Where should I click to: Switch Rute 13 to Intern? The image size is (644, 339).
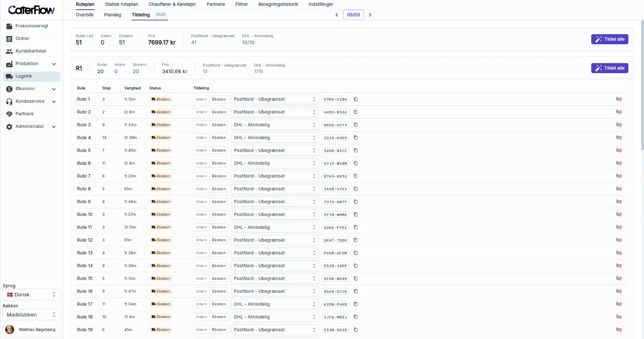coord(201,253)
